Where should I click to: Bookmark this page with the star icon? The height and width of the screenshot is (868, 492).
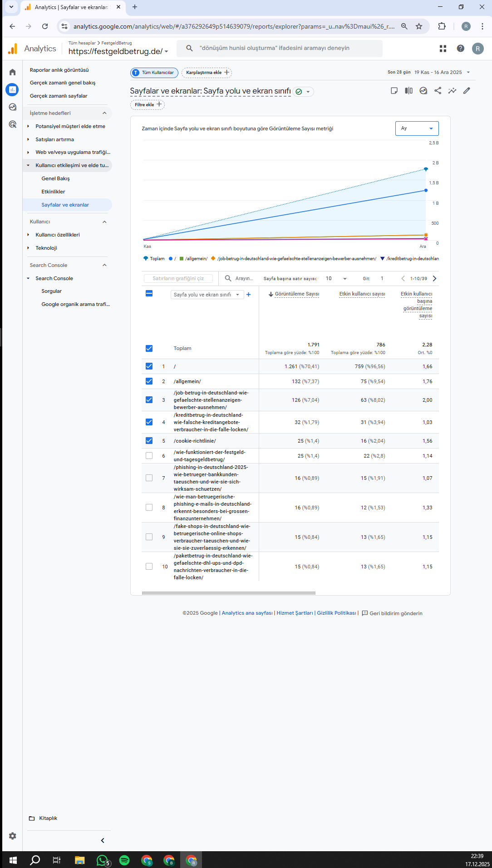419,26
